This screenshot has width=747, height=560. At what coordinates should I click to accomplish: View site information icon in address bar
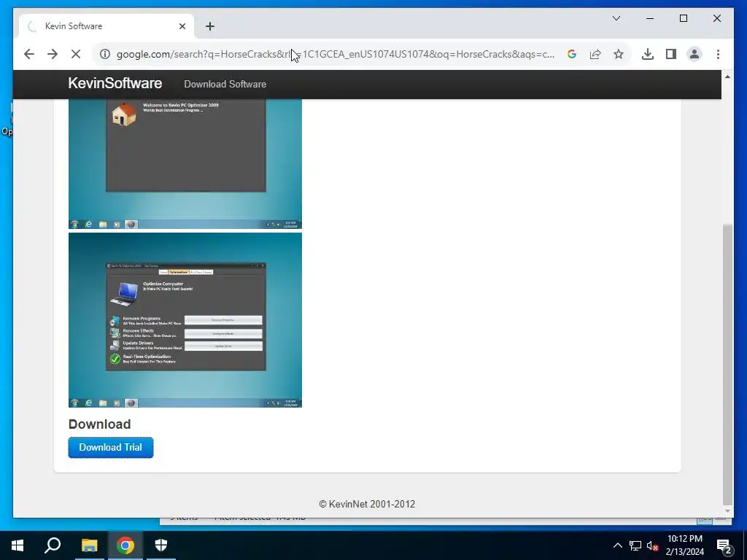coord(105,54)
